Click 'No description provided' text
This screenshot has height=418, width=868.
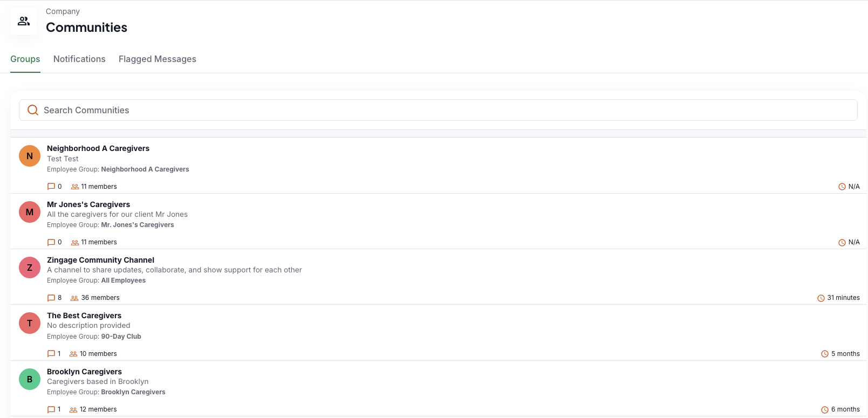88,325
